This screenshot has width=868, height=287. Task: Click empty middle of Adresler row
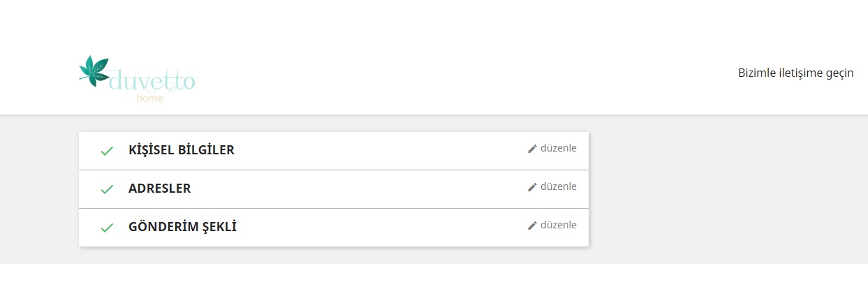pos(363,189)
